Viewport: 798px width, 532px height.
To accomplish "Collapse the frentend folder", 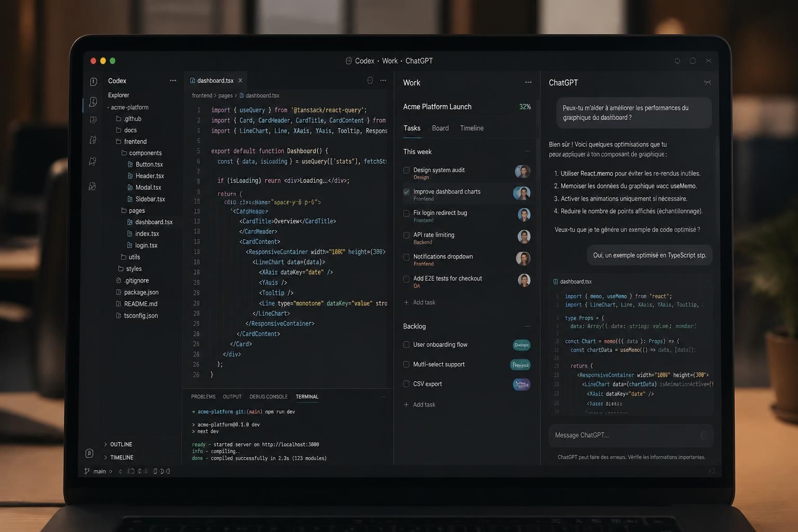I will 131,142.
